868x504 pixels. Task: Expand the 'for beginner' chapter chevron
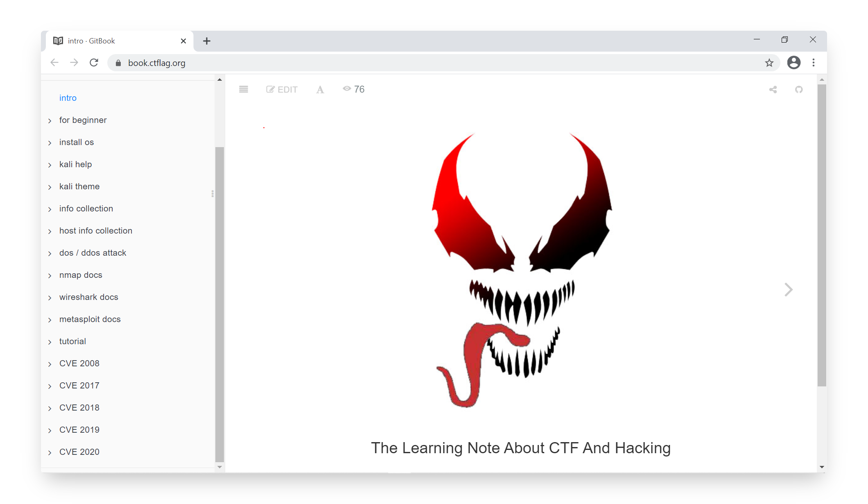50,120
